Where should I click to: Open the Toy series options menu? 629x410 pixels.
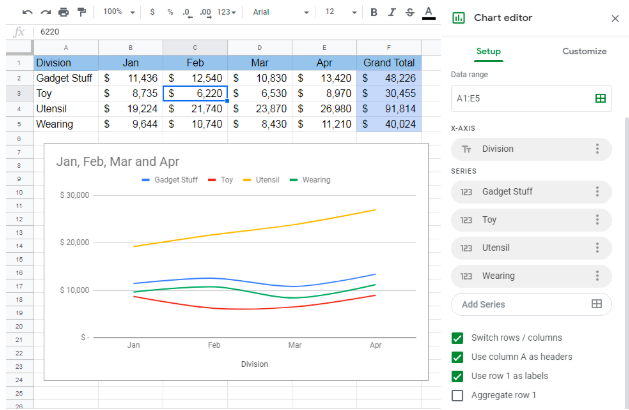pyautogui.click(x=597, y=219)
